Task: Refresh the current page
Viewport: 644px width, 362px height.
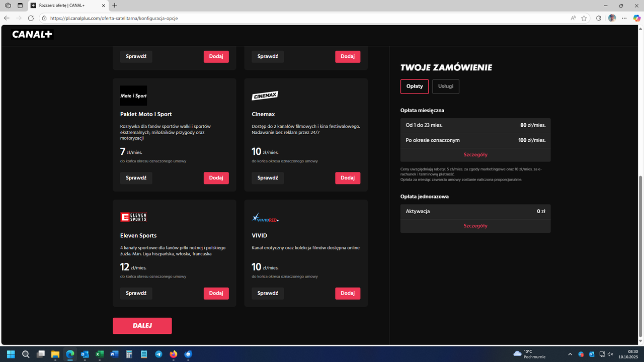Action: (x=31, y=18)
